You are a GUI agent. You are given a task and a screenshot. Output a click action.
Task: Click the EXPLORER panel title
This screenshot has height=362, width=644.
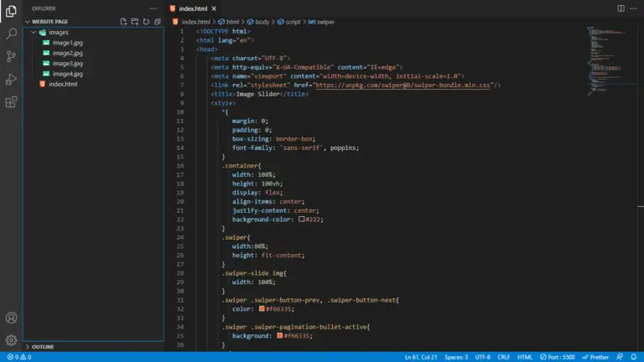pyautogui.click(x=44, y=8)
